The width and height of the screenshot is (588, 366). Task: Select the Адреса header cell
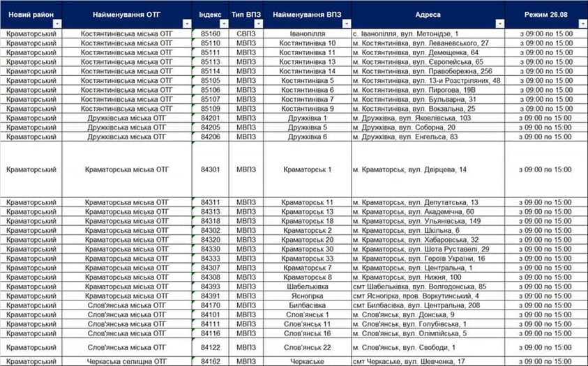coord(428,14)
